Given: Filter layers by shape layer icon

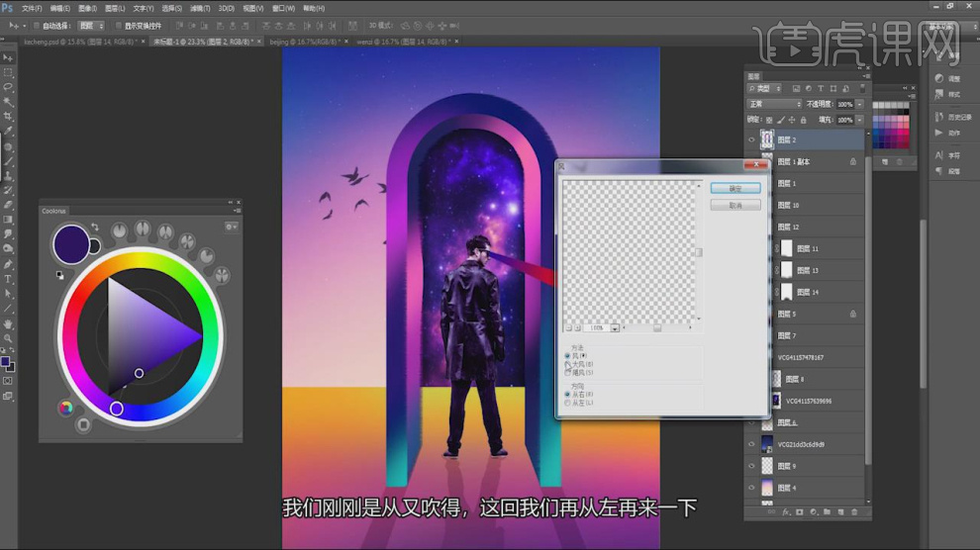Looking at the screenshot, I should (833, 89).
